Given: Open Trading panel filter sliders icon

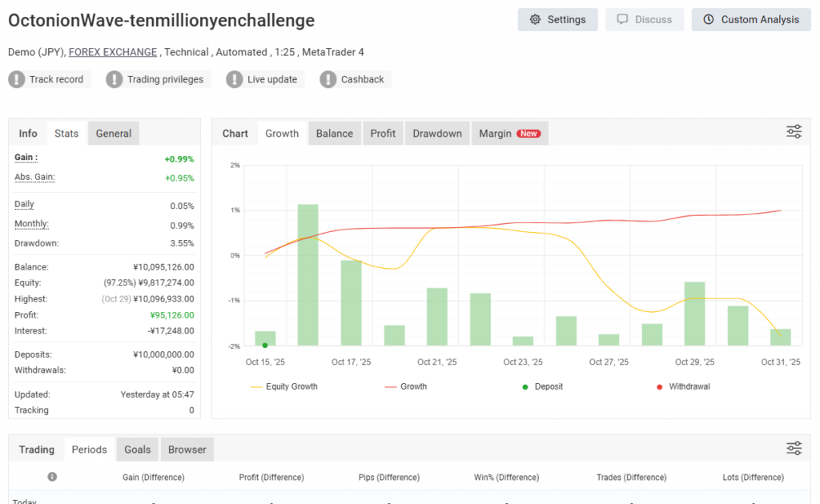Looking at the screenshot, I should click(x=794, y=448).
